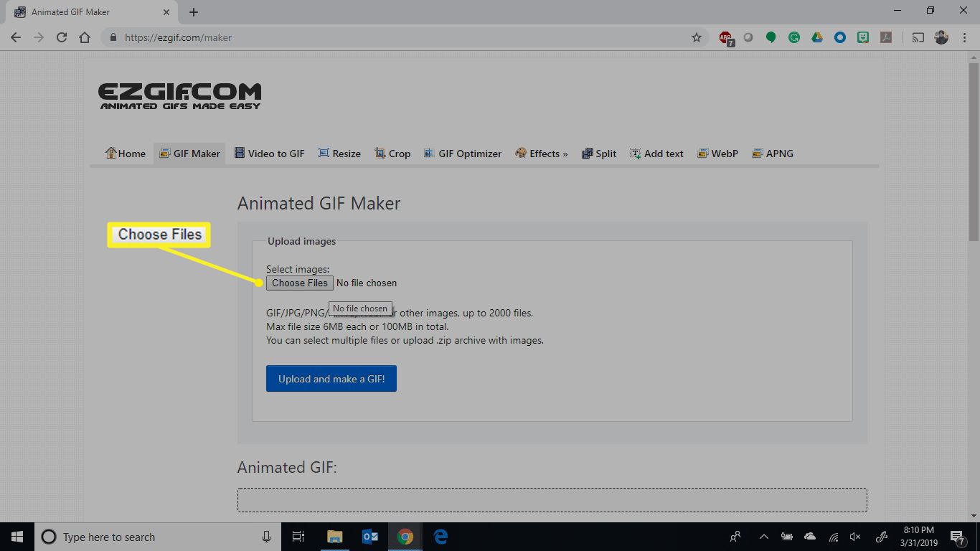
Task: Open Outlook from the taskbar
Action: (370, 537)
